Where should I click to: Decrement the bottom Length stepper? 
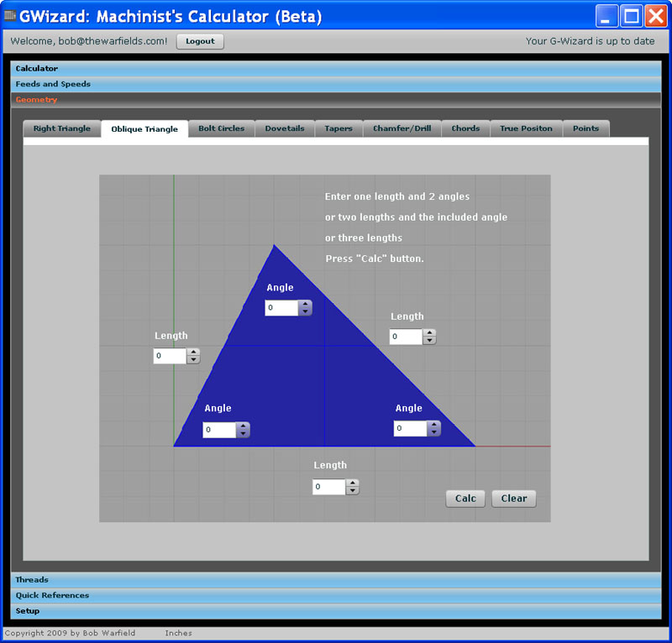pyautogui.click(x=352, y=490)
